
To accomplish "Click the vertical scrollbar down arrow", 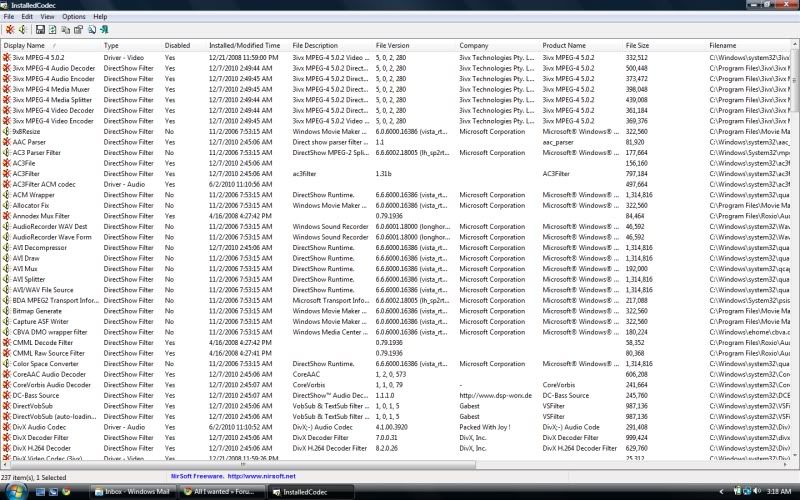I will coord(795,455).
